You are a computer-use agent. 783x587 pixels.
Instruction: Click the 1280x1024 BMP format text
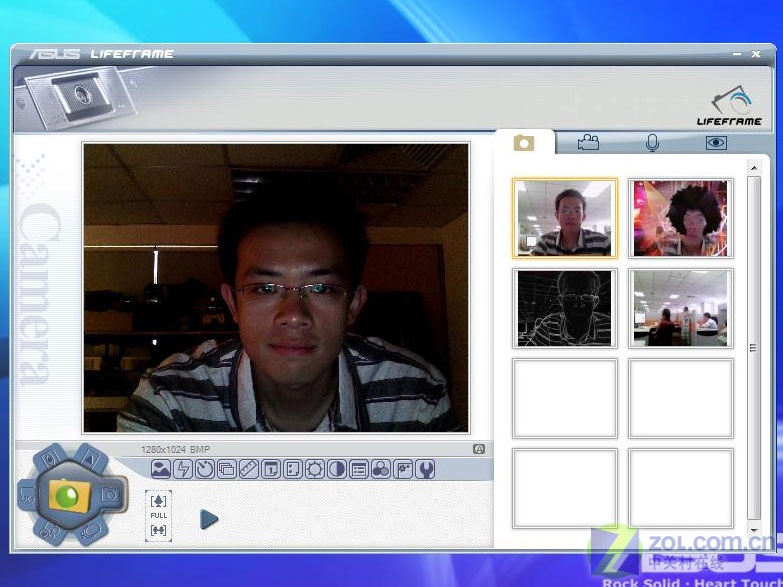175,449
